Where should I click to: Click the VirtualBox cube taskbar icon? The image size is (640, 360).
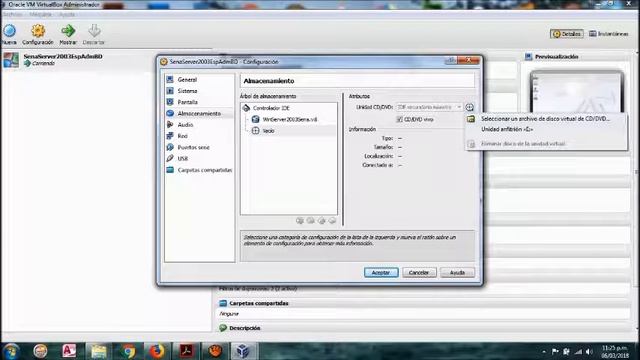[243, 351]
